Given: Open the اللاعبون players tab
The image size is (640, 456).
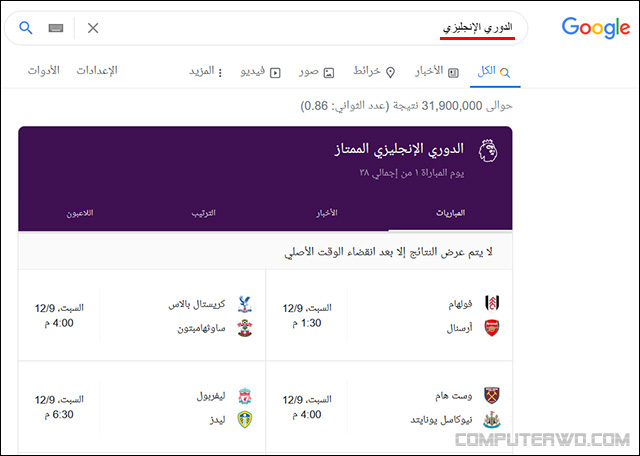Looking at the screenshot, I should coord(80,213).
